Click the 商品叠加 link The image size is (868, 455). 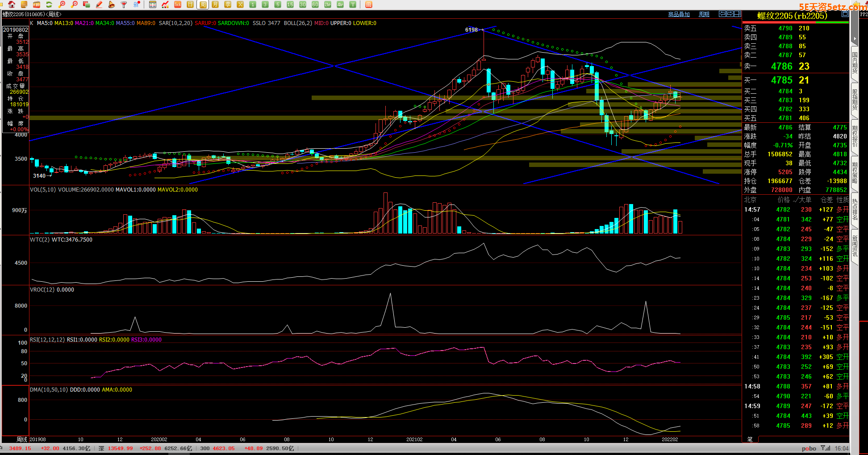coord(679,14)
